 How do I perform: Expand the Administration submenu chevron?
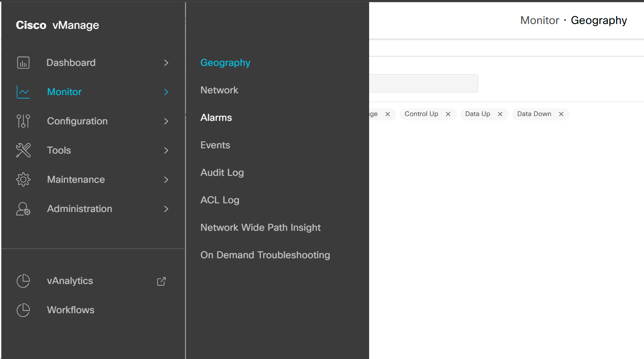click(x=166, y=209)
